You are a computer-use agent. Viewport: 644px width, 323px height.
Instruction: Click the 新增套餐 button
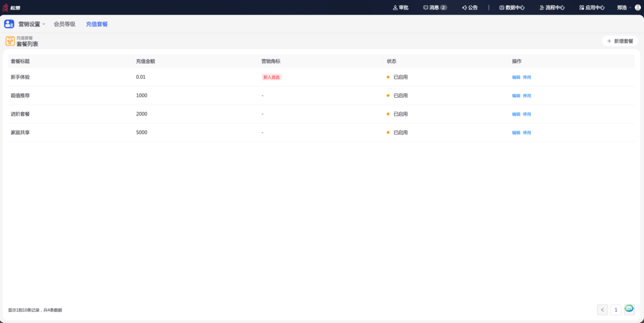coord(620,41)
